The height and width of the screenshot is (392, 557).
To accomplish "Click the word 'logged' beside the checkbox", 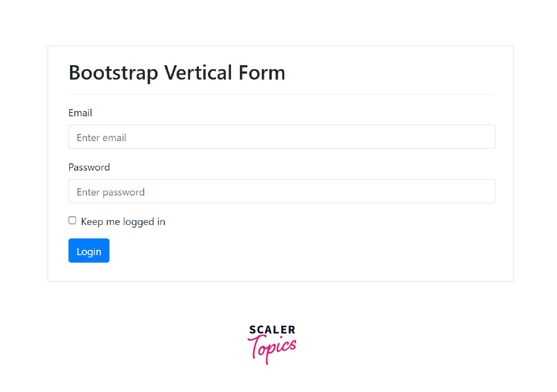I will point(139,222).
